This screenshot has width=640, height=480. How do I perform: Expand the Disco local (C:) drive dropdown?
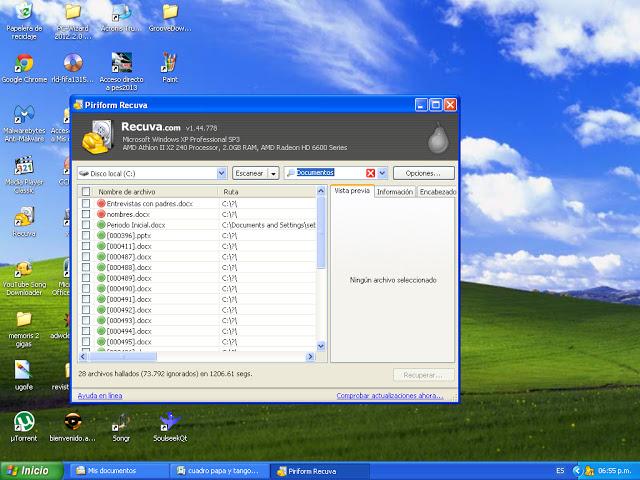(x=222, y=173)
